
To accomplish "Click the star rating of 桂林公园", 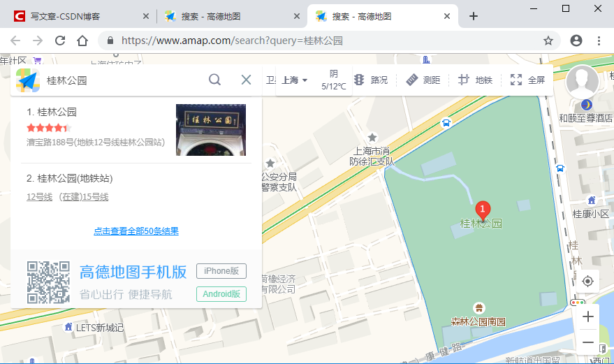I will click(x=49, y=127).
